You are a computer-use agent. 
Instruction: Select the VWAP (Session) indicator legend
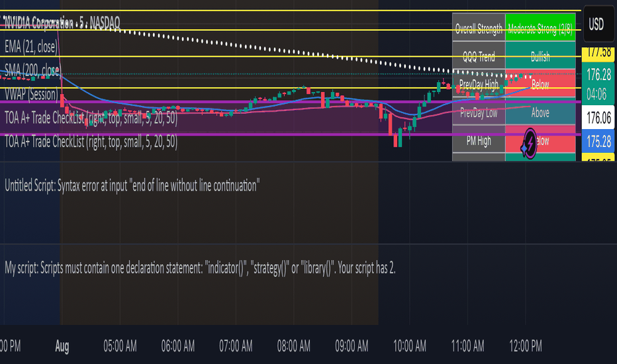(x=31, y=94)
